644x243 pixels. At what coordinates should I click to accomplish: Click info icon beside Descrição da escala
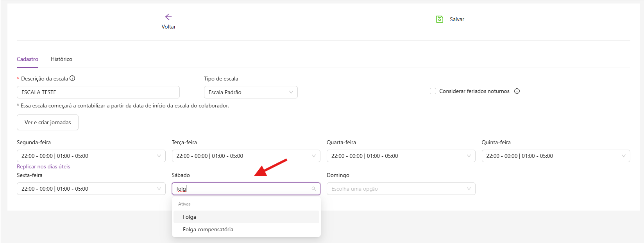[x=72, y=78]
